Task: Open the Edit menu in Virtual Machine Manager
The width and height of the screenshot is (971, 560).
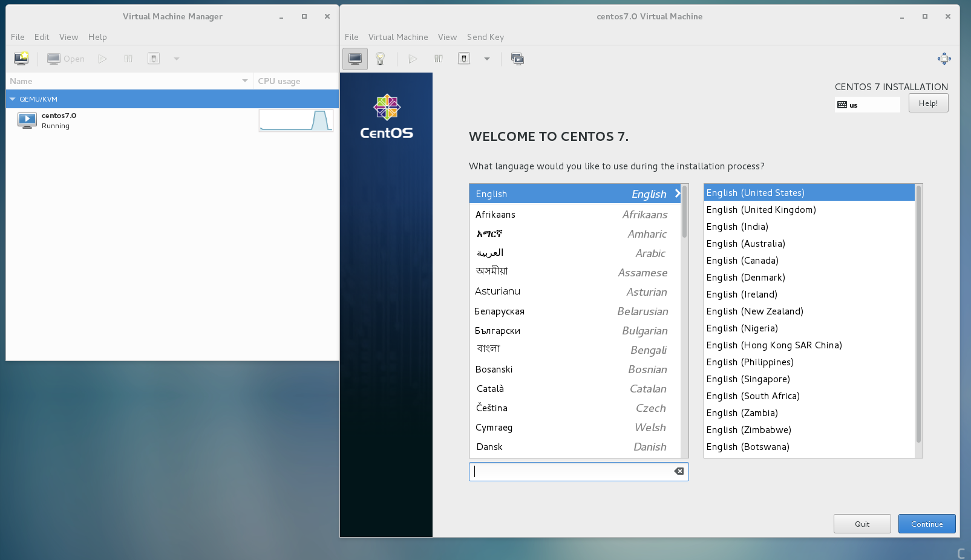Action: point(42,37)
